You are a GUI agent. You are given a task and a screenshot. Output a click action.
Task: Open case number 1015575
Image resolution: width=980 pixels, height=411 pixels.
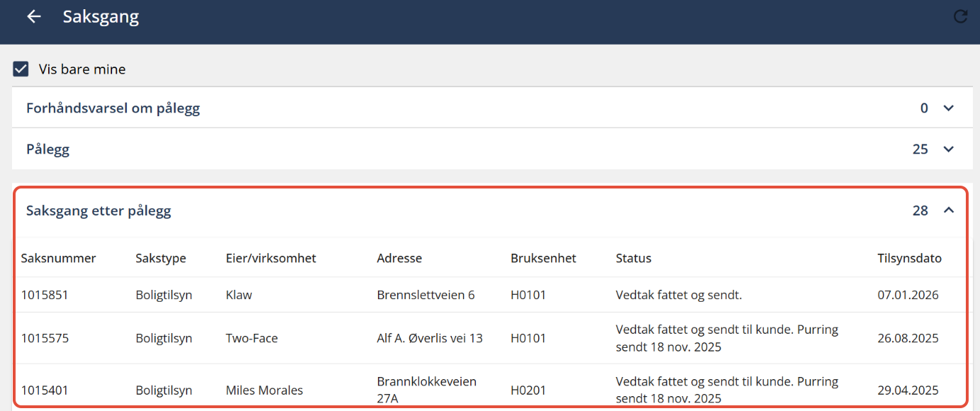coord(45,339)
